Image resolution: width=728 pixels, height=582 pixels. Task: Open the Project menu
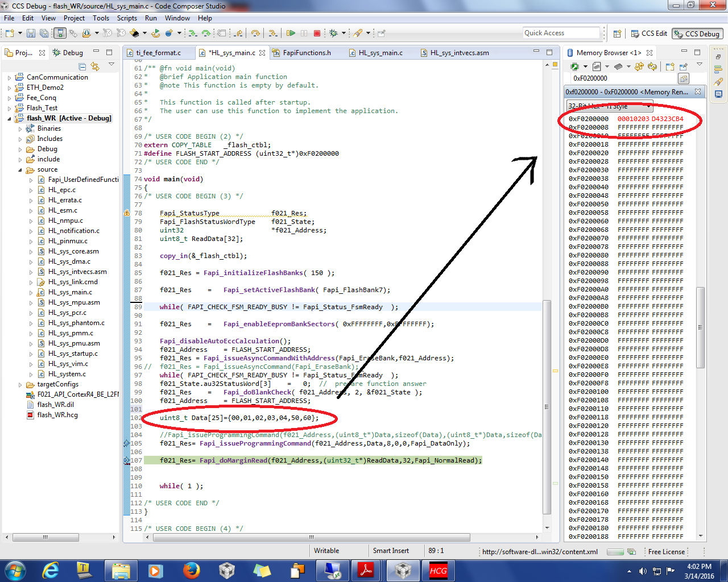[74, 18]
